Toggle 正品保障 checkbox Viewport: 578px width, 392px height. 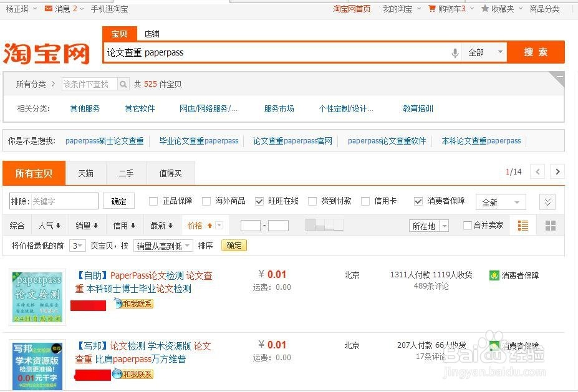tap(153, 201)
